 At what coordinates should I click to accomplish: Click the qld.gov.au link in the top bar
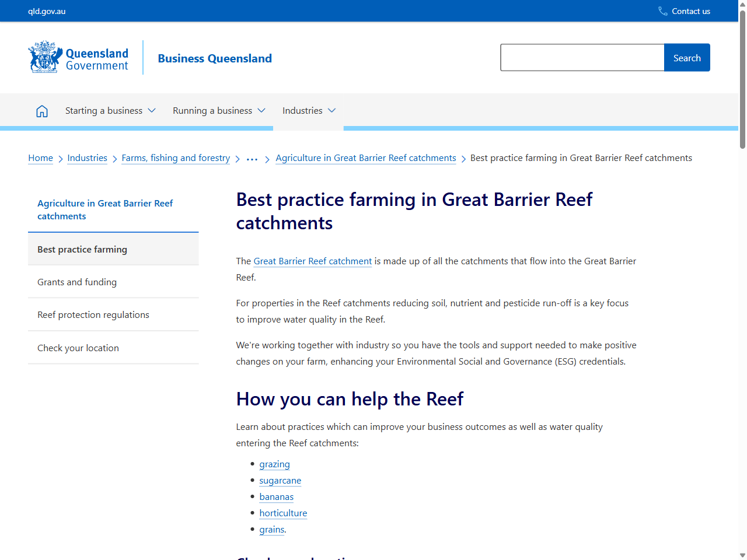(x=45, y=10)
